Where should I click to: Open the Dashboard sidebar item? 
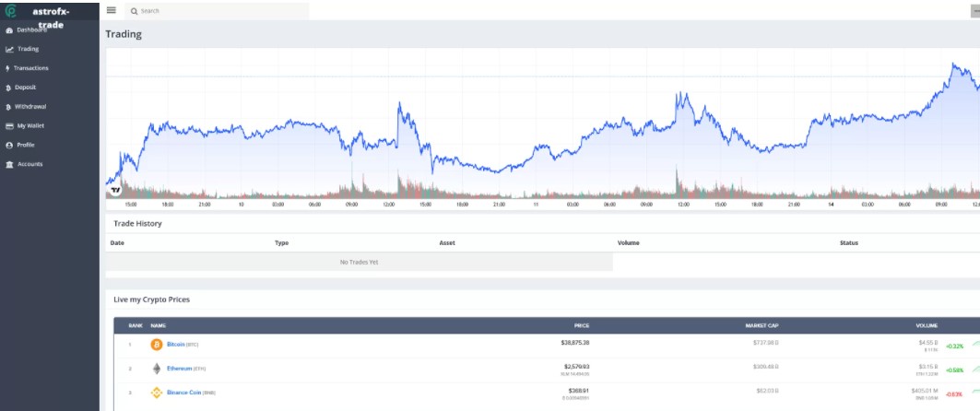pyautogui.click(x=26, y=30)
